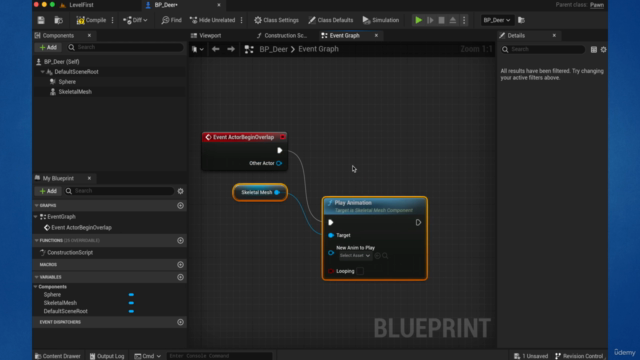Open Class Defaults
This screenshot has height=360, width=640.
point(331,20)
